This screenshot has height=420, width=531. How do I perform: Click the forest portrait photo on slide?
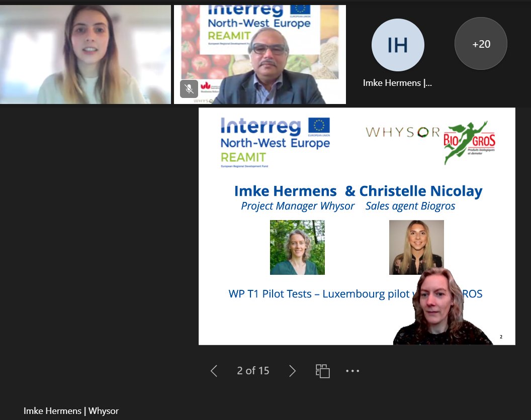pos(297,247)
